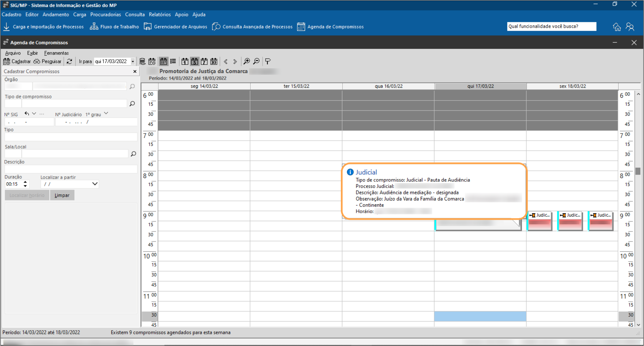644x346 pixels.
Task: Open the Ferramentas menu
Action: click(x=56, y=53)
